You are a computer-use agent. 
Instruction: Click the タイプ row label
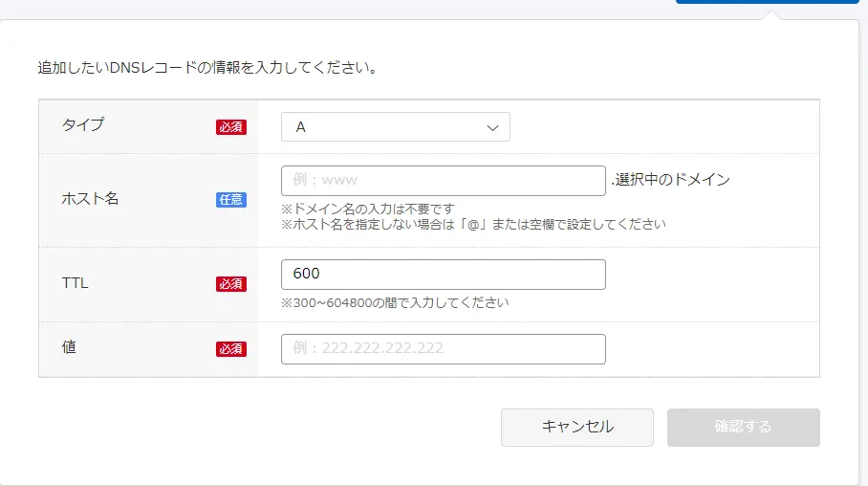click(83, 125)
